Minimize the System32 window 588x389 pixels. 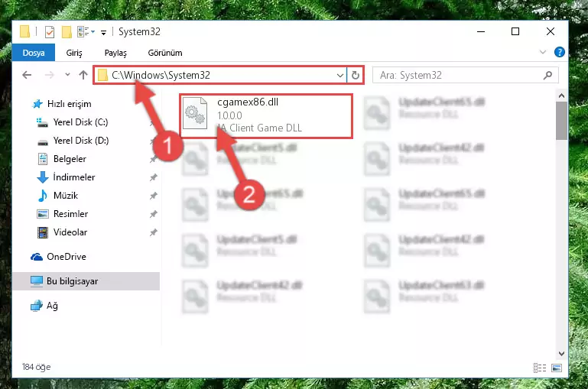pos(481,32)
